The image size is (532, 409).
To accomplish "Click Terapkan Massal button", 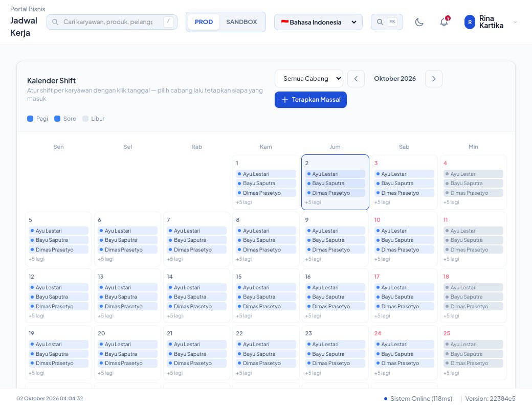I will point(311,100).
